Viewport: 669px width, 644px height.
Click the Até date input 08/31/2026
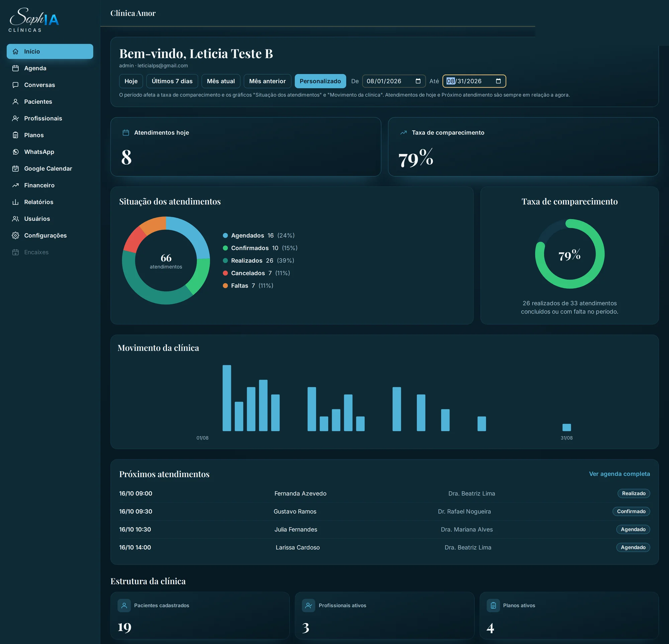coord(474,81)
